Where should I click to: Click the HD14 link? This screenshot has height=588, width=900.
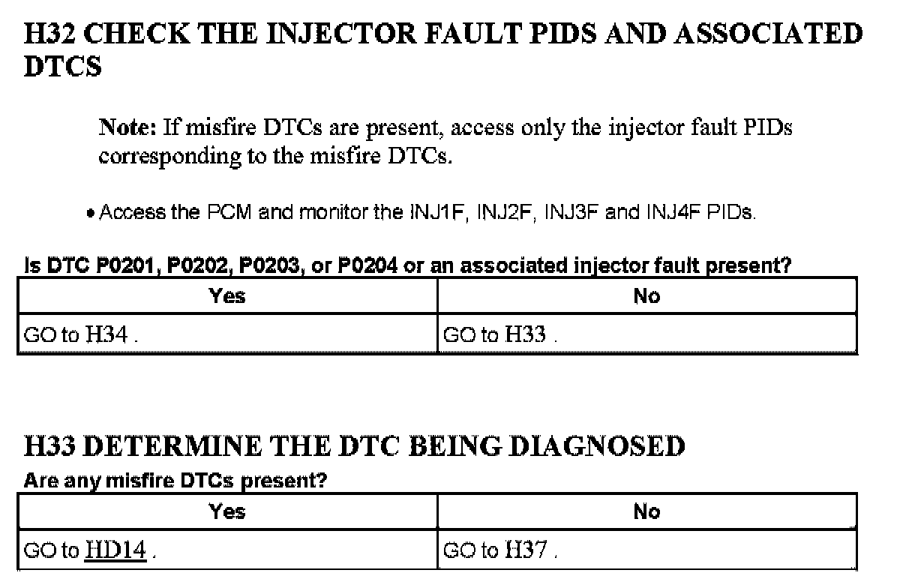point(115,551)
